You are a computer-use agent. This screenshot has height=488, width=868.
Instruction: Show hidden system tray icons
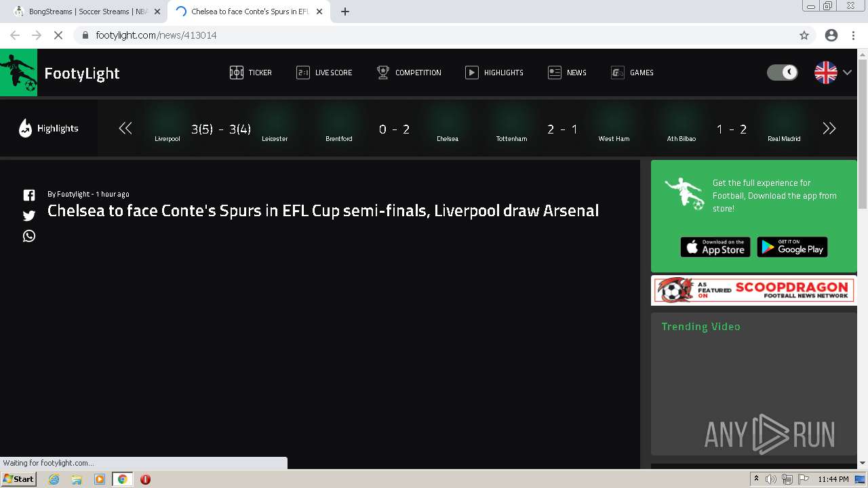coord(756,479)
